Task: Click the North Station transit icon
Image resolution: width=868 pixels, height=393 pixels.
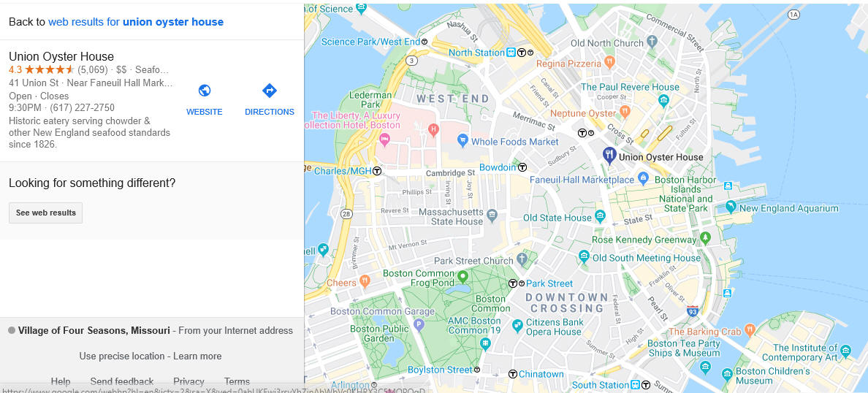Action: pos(511,53)
